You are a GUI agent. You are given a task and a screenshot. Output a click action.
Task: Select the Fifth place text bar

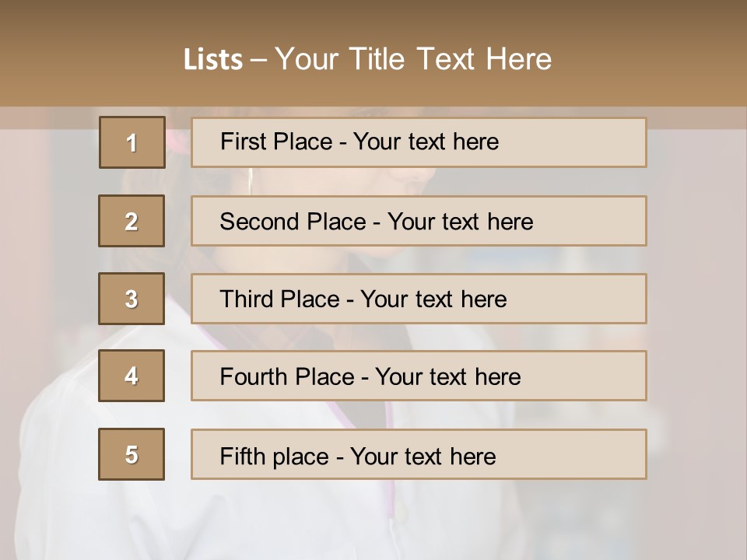419,454
